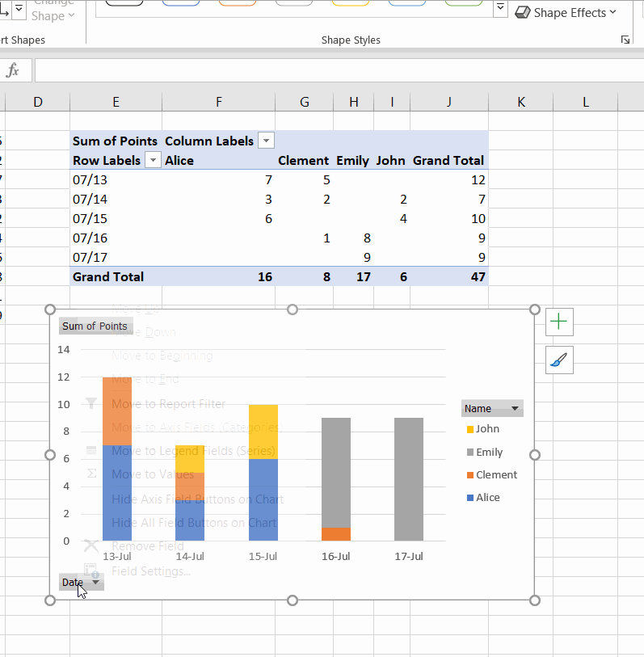
Task: Select the 07/13 row label cell
Action: 116,179
